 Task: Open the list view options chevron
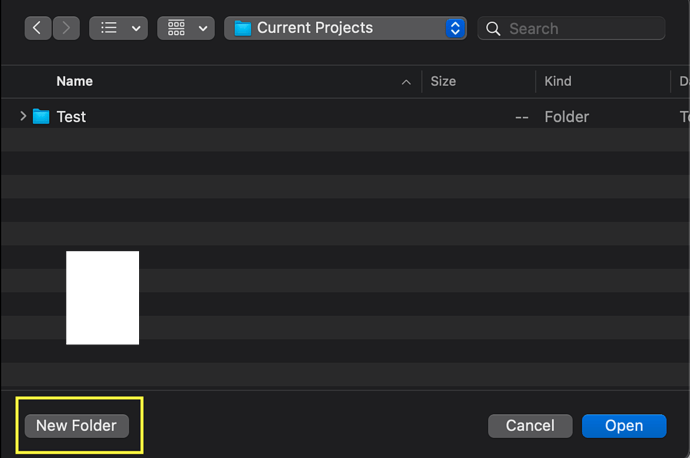137,28
